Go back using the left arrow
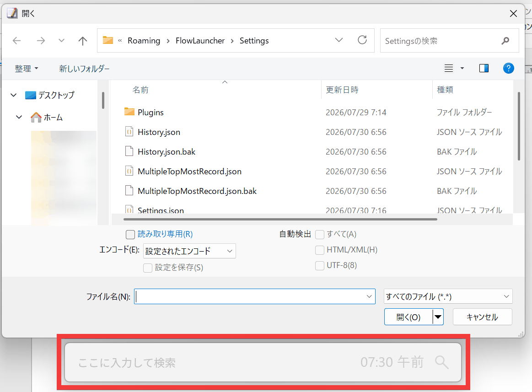The width and height of the screenshot is (532, 392). coord(16,41)
